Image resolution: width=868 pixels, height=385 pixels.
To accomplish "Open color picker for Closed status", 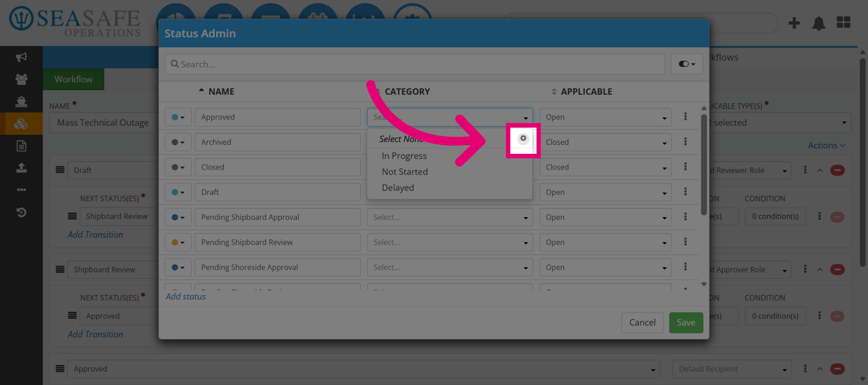I will (178, 167).
